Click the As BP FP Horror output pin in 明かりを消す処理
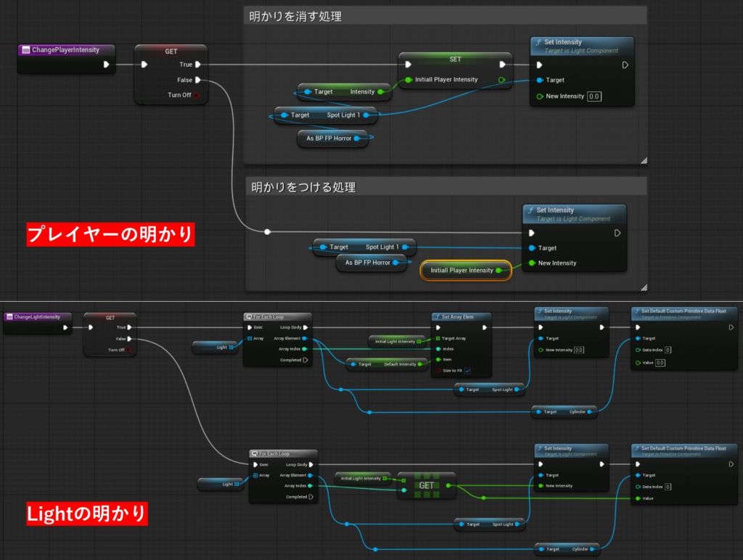Image resolution: width=743 pixels, height=560 pixels. 357,139
